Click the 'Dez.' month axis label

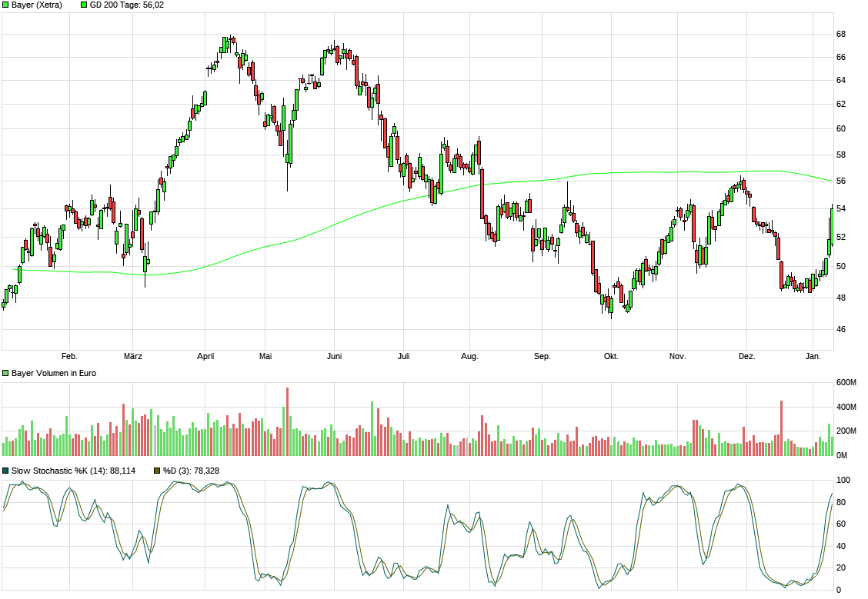(746, 356)
